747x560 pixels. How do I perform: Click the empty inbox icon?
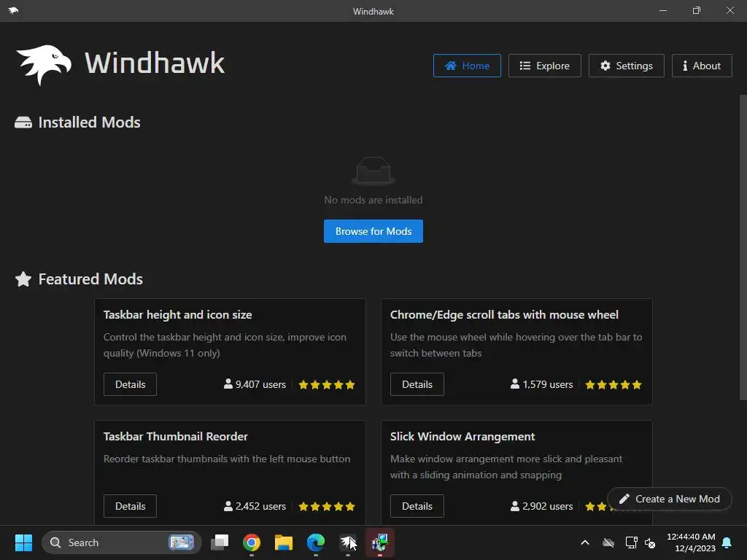(x=373, y=171)
